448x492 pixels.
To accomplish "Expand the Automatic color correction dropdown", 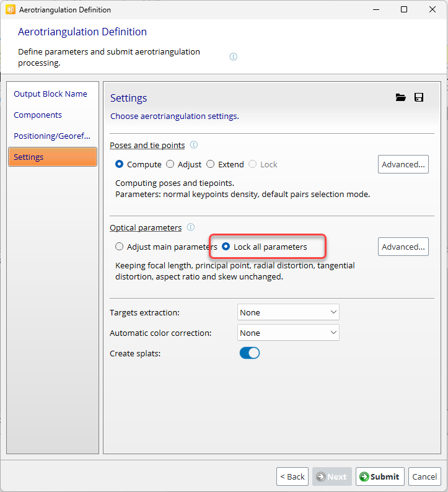I will point(288,333).
